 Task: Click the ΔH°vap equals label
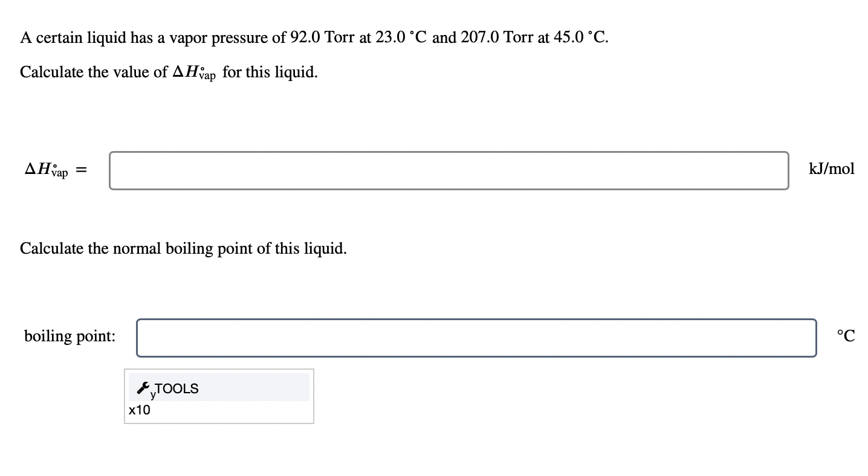coord(55,170)
